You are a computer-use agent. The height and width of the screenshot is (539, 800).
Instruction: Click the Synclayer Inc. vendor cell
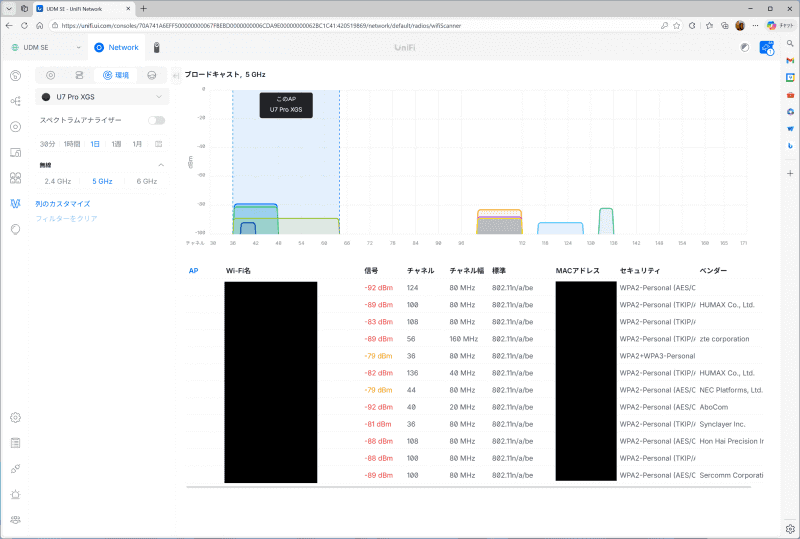(x=722, y=424)
